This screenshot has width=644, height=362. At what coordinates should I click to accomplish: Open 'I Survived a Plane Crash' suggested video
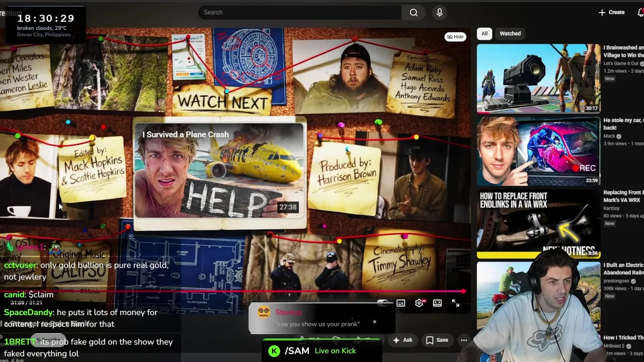click(x=219, y=172)
